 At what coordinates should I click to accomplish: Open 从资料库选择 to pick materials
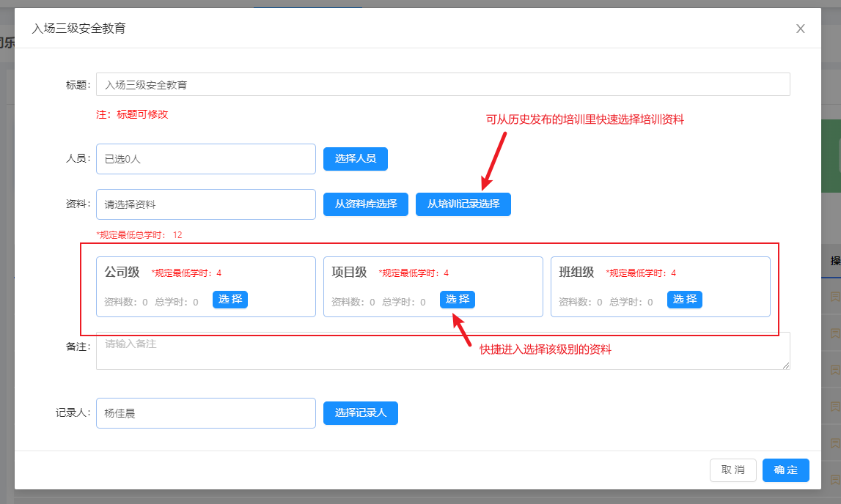point(365,204)
